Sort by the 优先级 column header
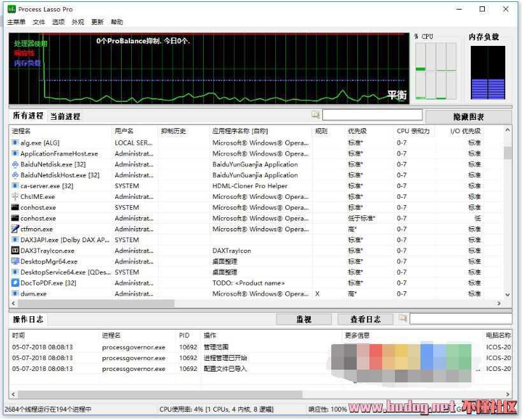 point(357,131)
